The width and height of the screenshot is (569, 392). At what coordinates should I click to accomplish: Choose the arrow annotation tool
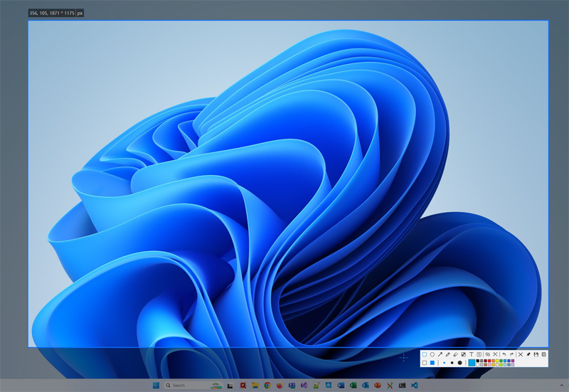click(x=440, y=354)
